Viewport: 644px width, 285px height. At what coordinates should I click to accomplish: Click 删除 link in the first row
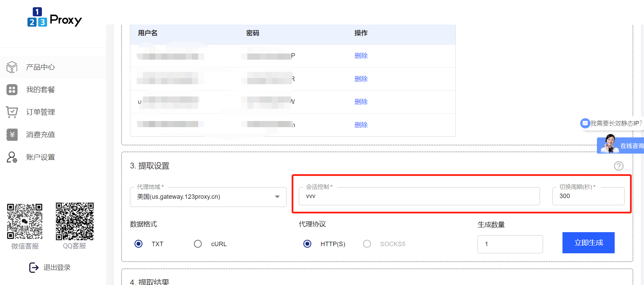361,56
